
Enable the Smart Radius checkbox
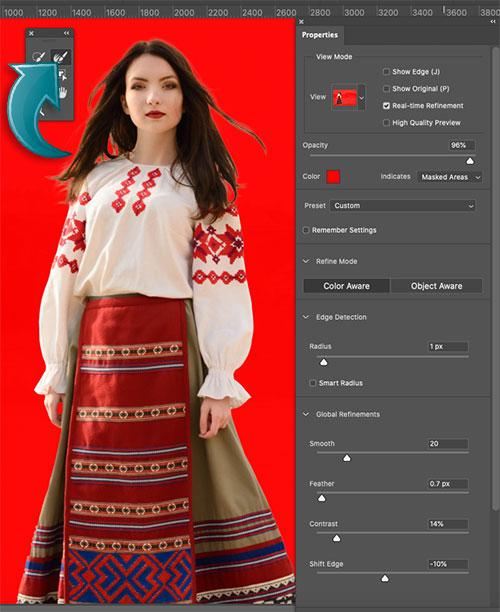(313, 383)
